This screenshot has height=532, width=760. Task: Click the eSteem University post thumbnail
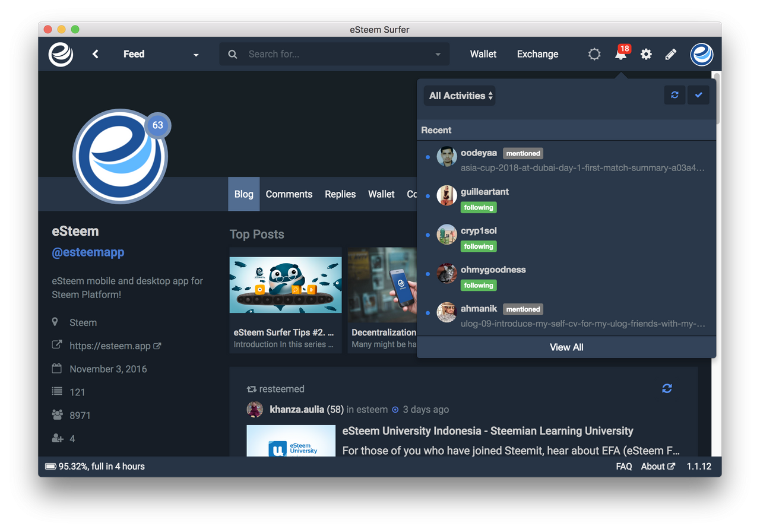pos(291,441)
